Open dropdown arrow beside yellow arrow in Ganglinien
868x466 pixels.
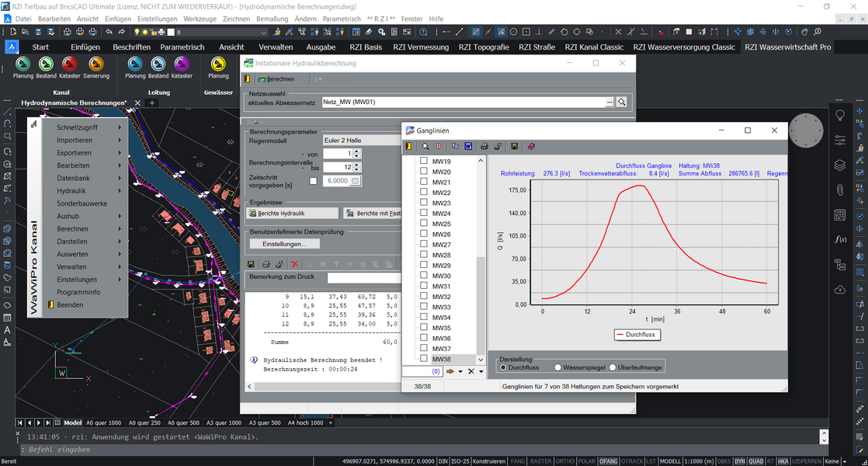[x=460, y=372]
